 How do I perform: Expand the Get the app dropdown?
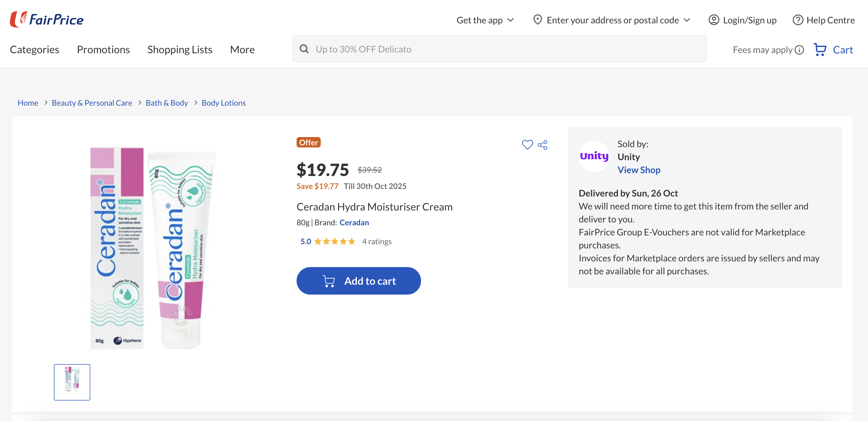(x=485, y=20)
